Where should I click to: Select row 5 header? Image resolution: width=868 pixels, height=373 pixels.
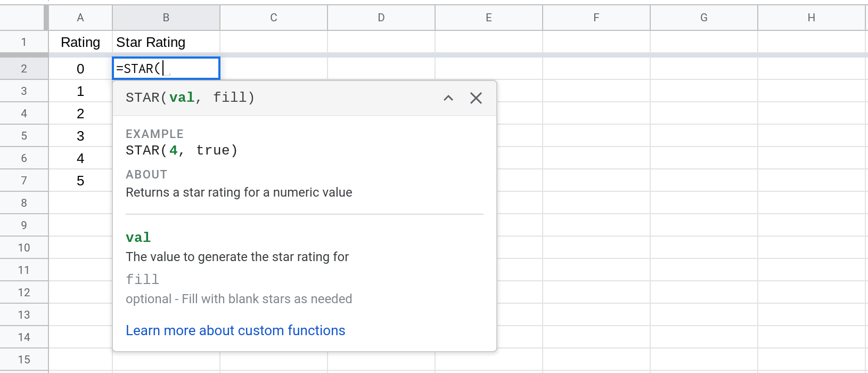(x=24, y=136)
